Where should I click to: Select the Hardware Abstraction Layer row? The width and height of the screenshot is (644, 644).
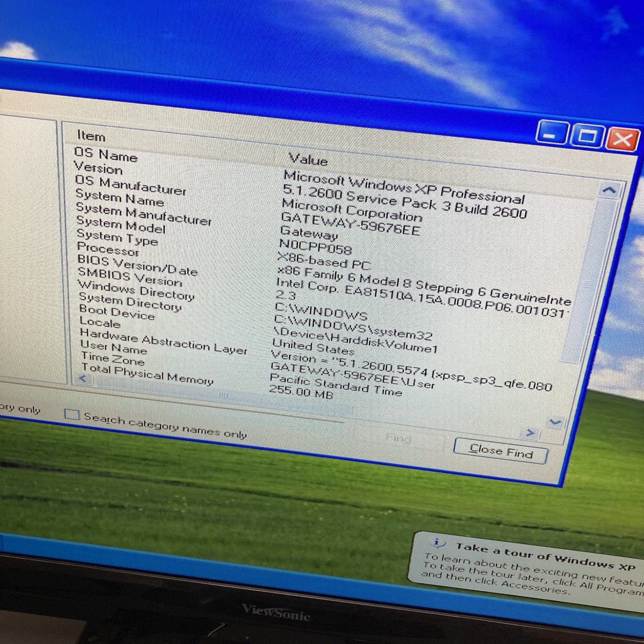click(163, 342)
